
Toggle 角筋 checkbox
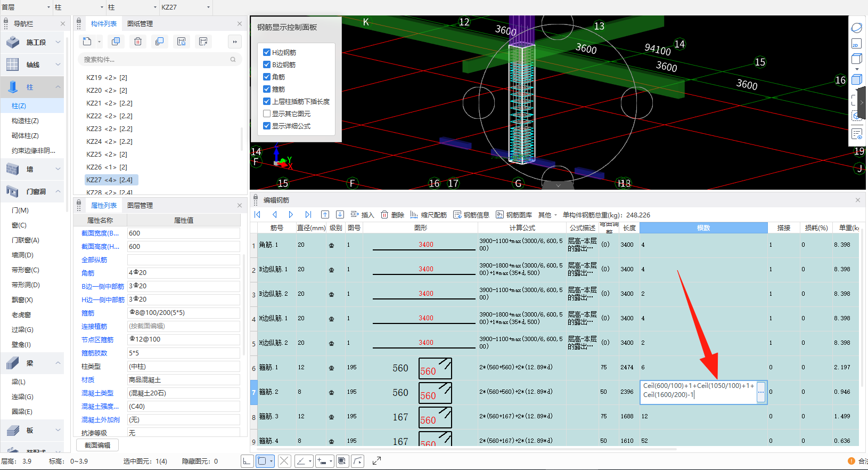point(267,77)
